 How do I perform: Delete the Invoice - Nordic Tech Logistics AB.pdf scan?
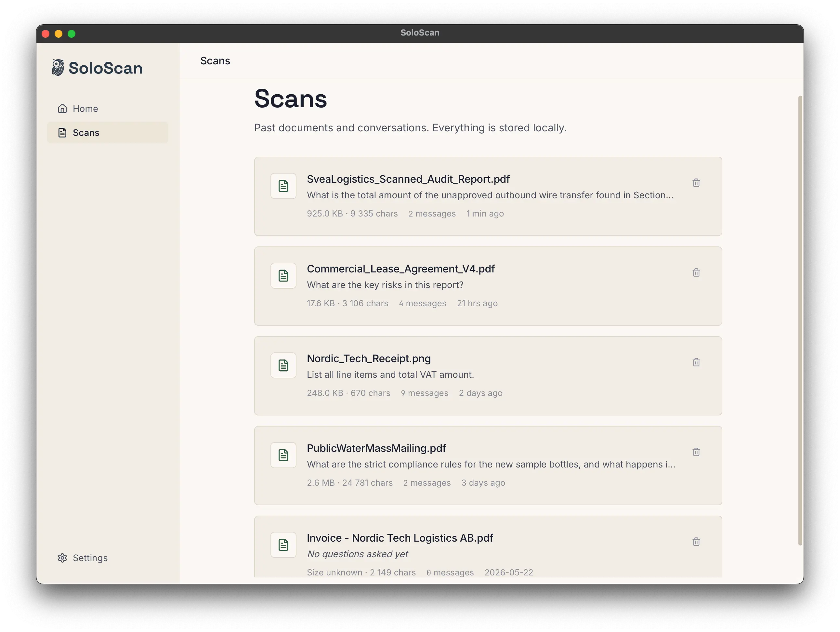coord(696,541)
